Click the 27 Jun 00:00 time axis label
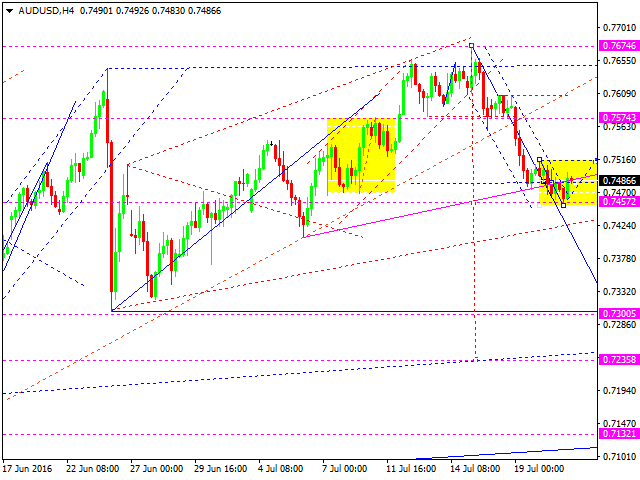640x480 pixels. tap(157, 469)
